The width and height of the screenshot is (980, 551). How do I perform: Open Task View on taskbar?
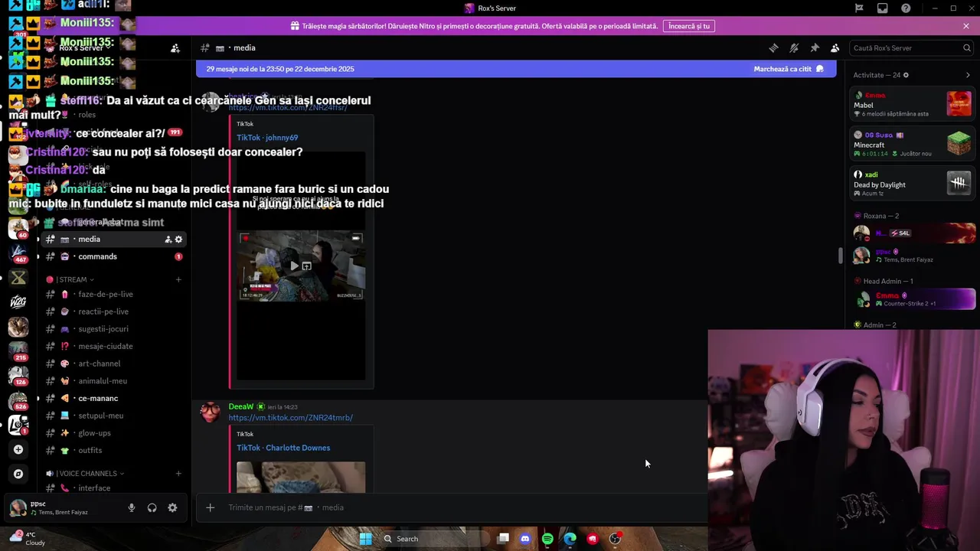tap(503, 539)
